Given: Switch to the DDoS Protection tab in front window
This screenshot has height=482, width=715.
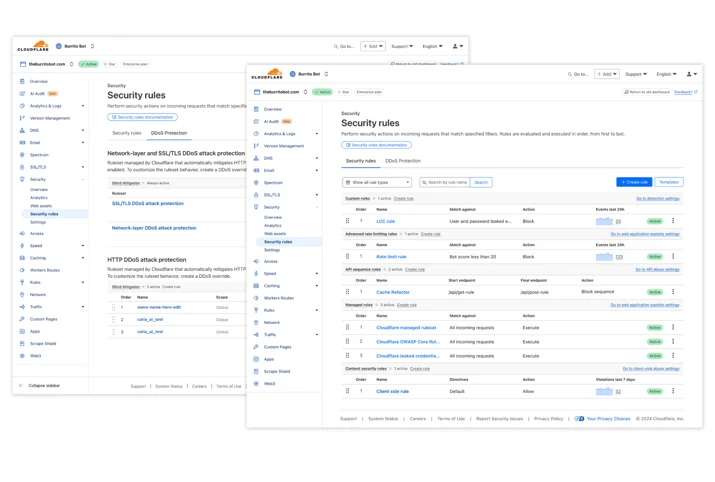Looking at the screenshot, I should (x=403, y=161).
